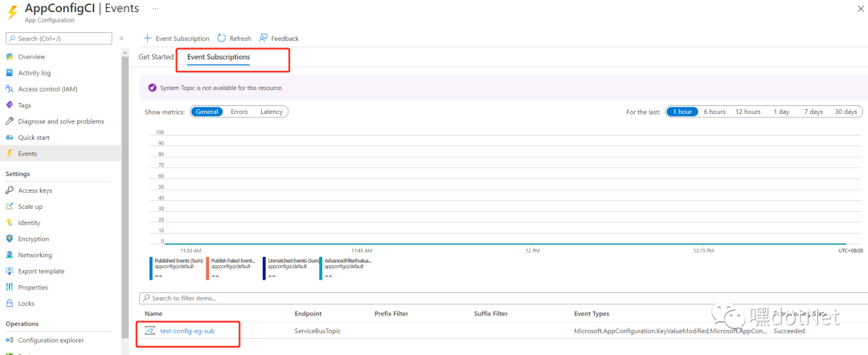The height and width of the screenshot is (355, 868).
Task: Click the Access keys key icon
Action: [10, 190]
